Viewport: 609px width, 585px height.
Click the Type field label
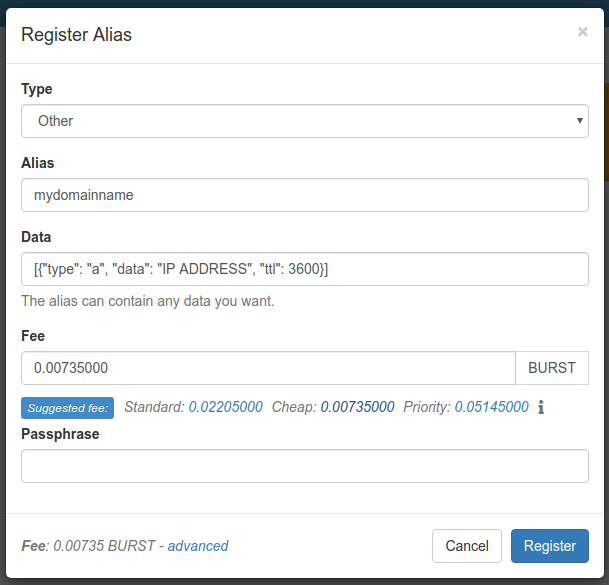point(37,89)
